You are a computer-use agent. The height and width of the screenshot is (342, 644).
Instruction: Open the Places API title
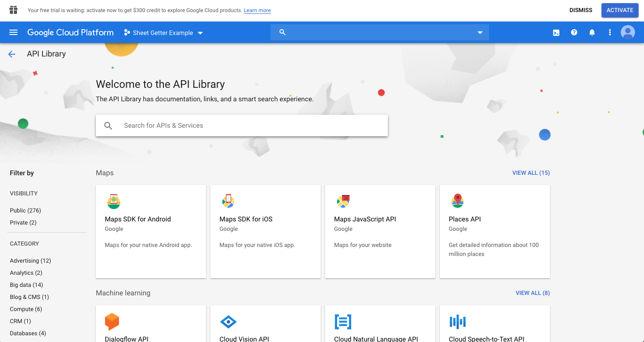465,219
